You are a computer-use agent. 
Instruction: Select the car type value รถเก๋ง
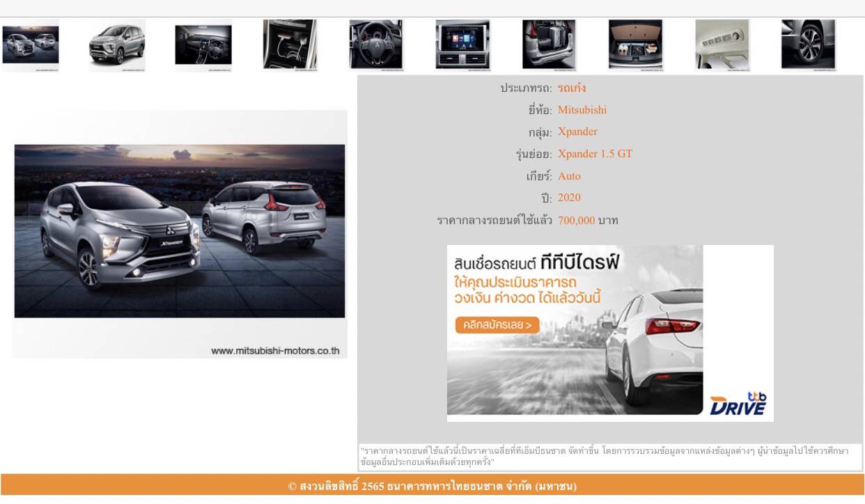572,88
